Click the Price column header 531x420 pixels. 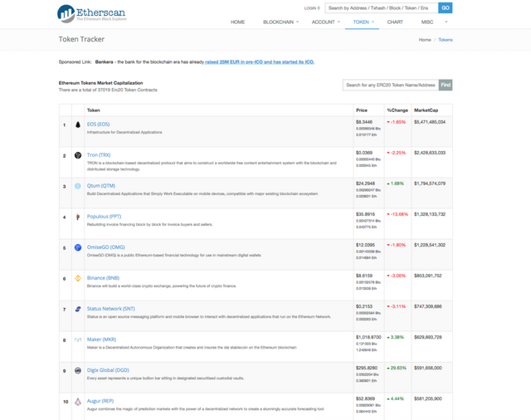362,110
